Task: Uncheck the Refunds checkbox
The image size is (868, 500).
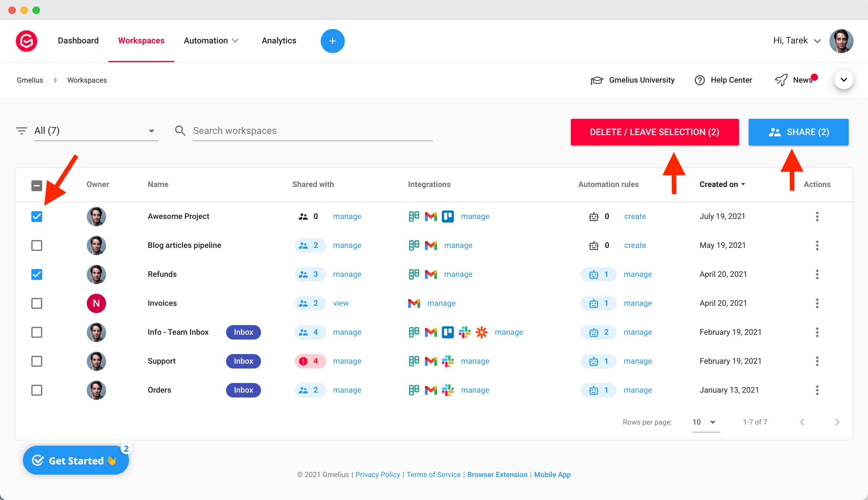Action: click(x=37, y=274)
